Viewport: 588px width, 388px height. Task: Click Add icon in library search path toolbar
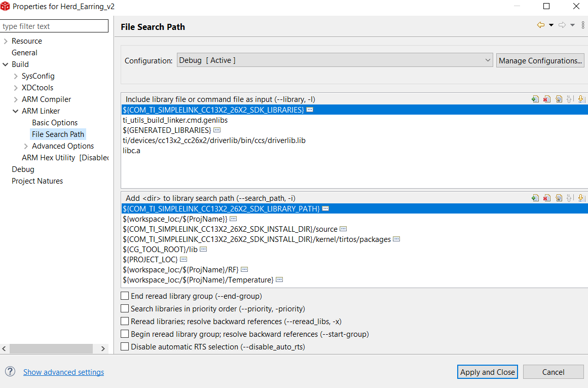click(535, 198)
